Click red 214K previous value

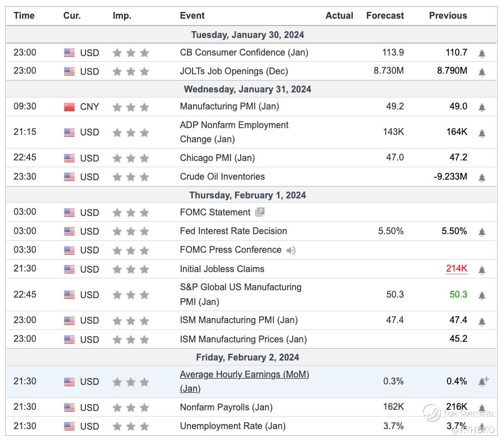pyautogui.click(x=456, y=269)
